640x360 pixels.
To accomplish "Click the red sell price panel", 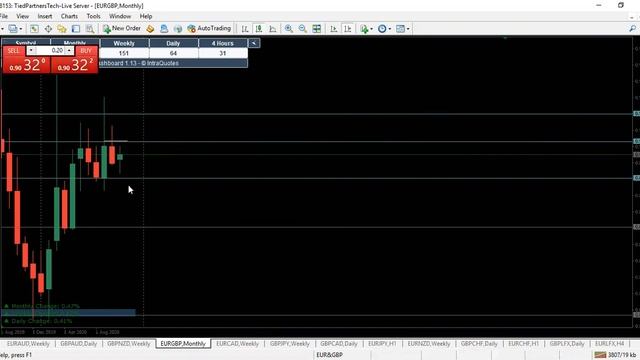I will 27,65.
